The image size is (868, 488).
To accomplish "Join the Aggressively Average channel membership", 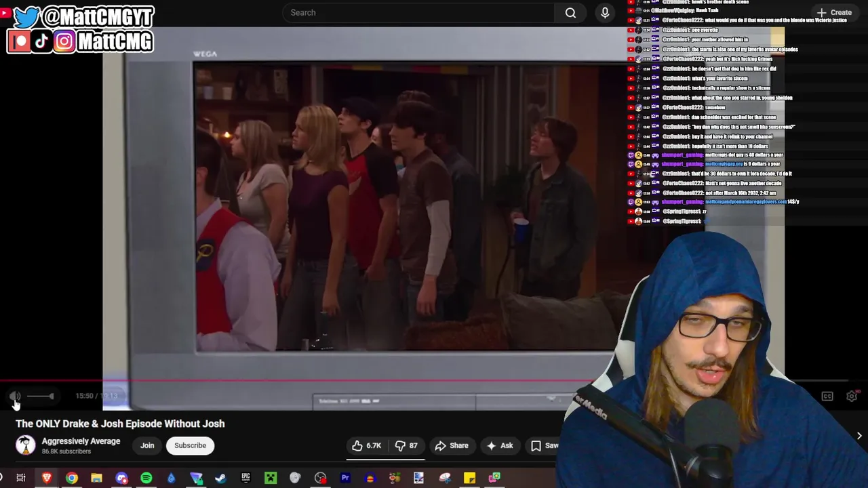I will click(x=147, y=445).
